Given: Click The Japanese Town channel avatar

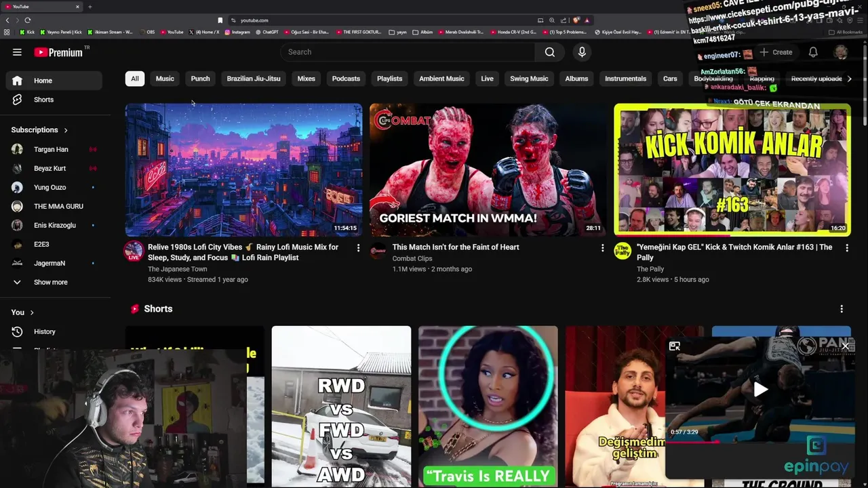Looking at the screenshot, I should tap(134, 251).
